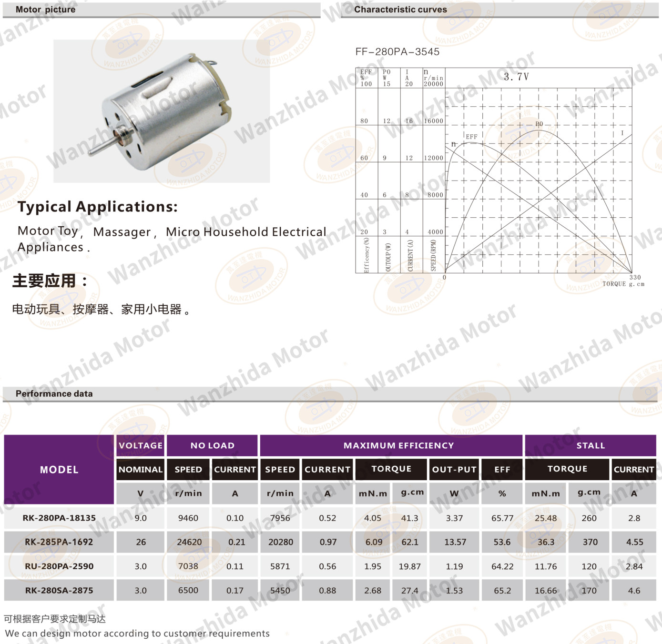Click the Typical Applications heading

pos(97,207)
